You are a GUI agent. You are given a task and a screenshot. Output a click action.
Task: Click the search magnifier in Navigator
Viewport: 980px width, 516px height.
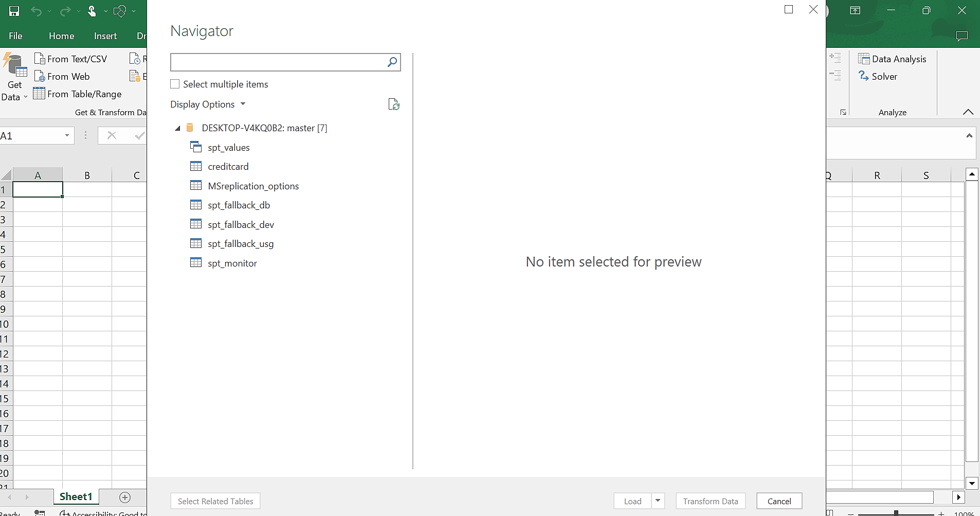pos(392,62)
